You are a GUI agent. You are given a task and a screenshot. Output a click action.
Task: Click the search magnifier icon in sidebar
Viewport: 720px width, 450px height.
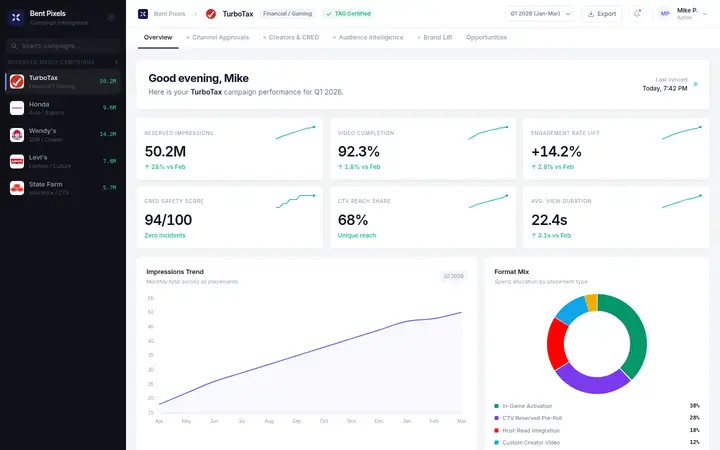[14, 46]
